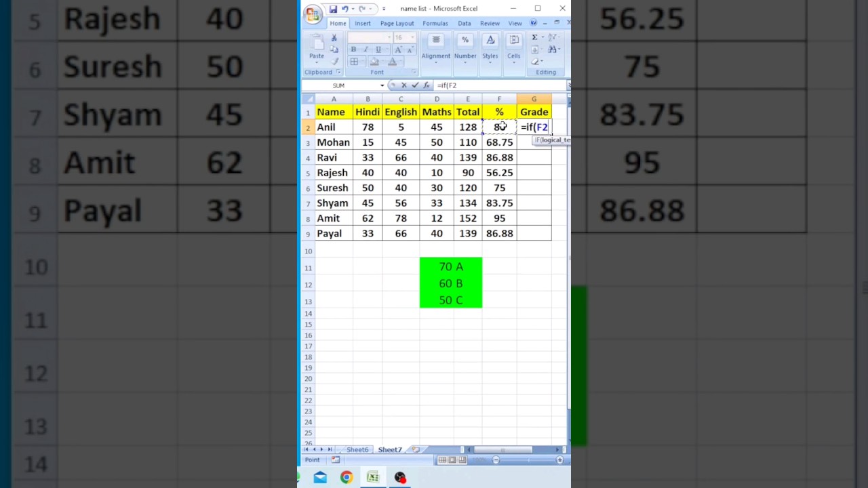868x488 pixels.
Task: Expand the Styles group
Action: (490, 49)
